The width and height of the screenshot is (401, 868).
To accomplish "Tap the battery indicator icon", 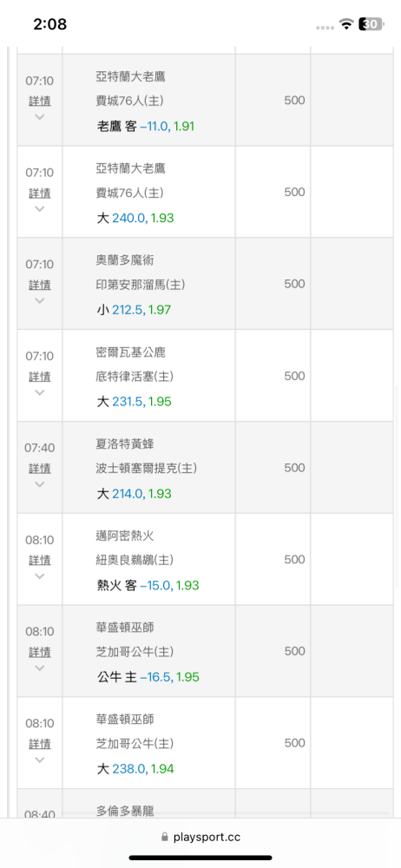I will tap(371, 24).
